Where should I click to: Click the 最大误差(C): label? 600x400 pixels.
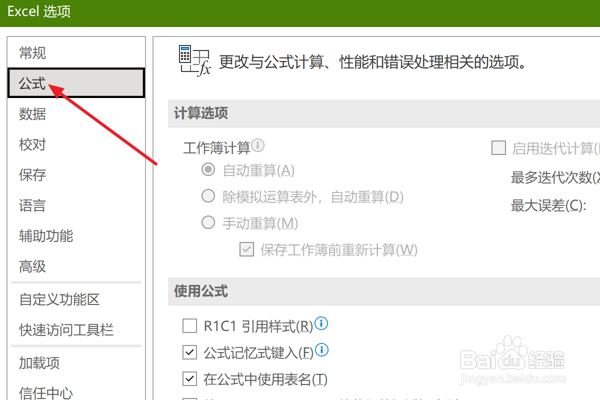pyautogui.click(x=548, y=206)
